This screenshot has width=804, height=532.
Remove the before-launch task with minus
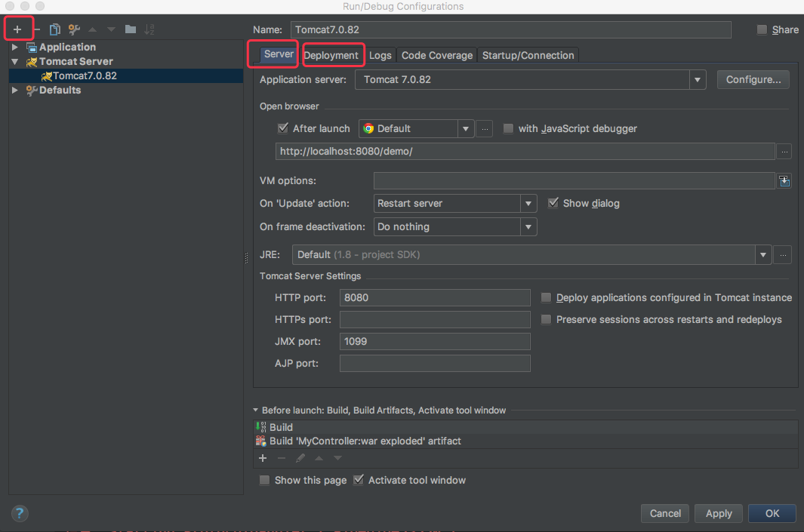[x=282, y=458]
